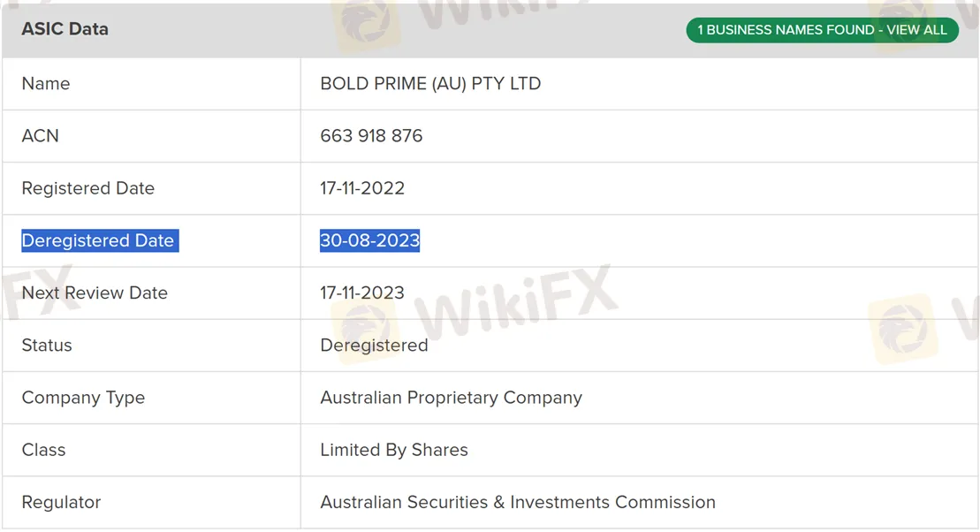Click the highlighted date 30-08-2023
This screenshot has height=532, width=980.
[x=369, y=240]
